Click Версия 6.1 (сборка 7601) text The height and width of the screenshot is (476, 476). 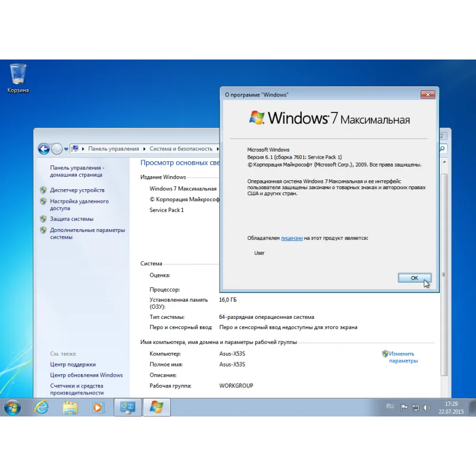point(295,157)
